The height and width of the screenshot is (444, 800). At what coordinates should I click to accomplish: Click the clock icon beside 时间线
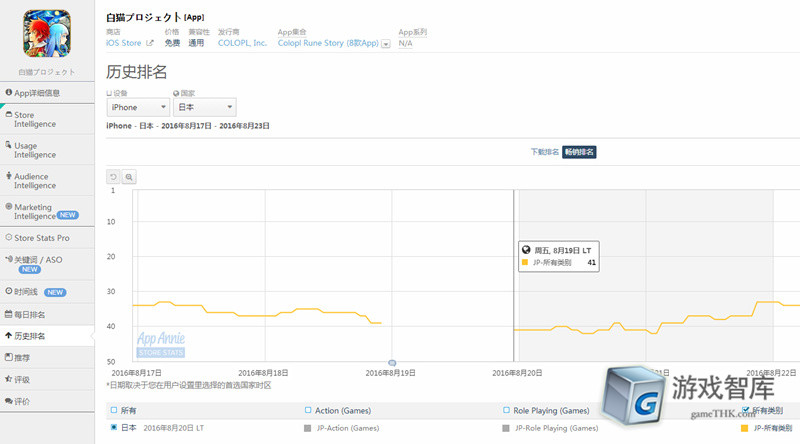(9, 291)
